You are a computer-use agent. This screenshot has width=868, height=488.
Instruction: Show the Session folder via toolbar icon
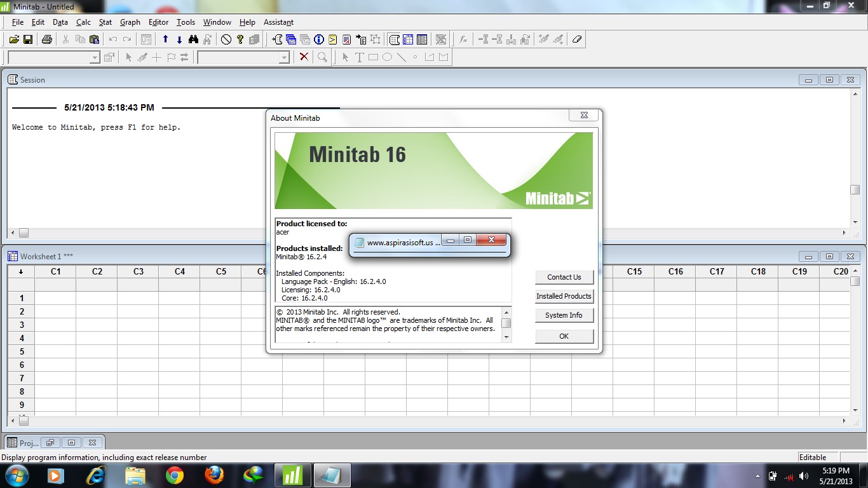pos(277,39)
